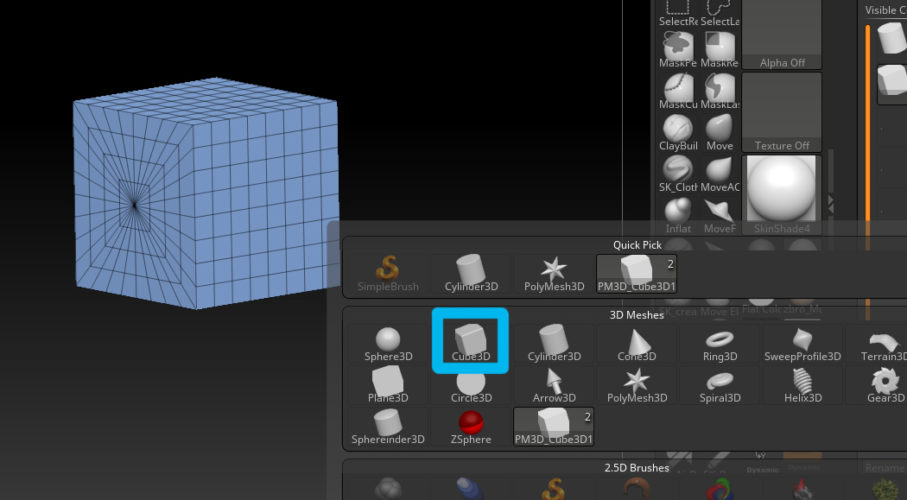Click the blue cube in the canvas
Image resolution: width=907 pixels, height=500 pixels.
pyautogui.click(x=206, y=193)
